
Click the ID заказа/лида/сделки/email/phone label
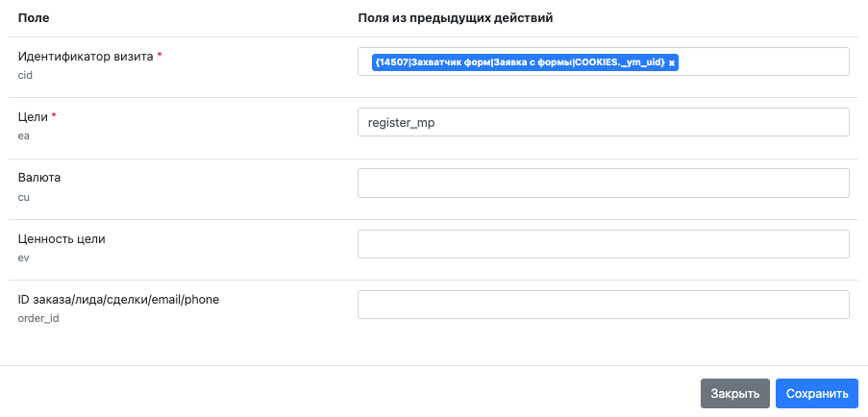point(119,300)
